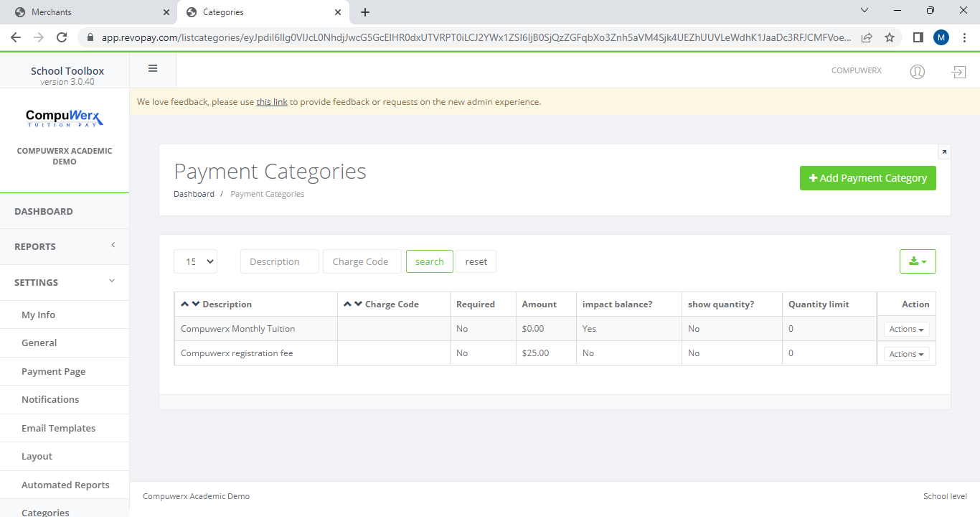This screenshot has width=980, height=517.
Task: Click the Description search input field
Action: pyautogui.click(x=279, y=261)
